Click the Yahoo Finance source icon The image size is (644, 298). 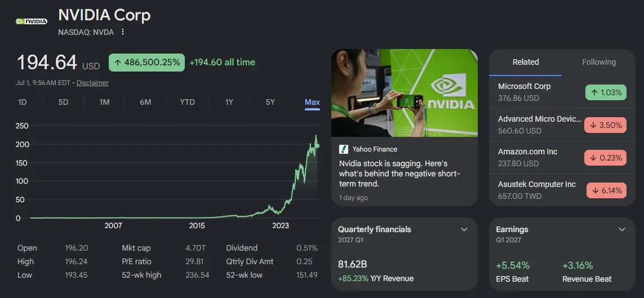pos(343,149)
